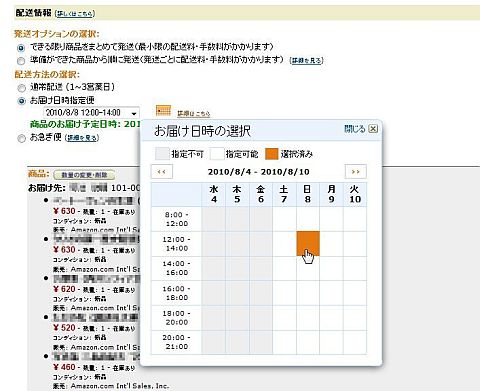480x391 pixels.
Task: Go to previous week with << button
Action: click(162, 172)
